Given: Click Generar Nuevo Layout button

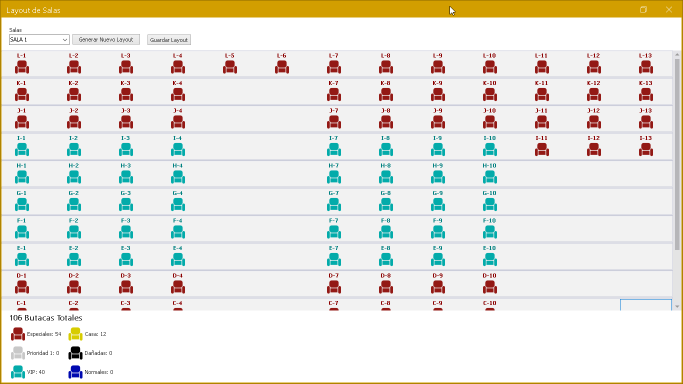Looking at the screenshot, I should tap(106, 40).
